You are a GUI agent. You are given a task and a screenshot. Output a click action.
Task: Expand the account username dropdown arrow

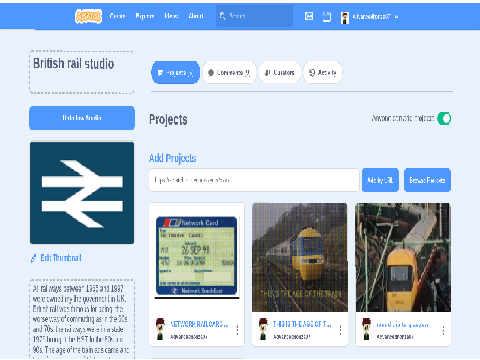(396, 16)
